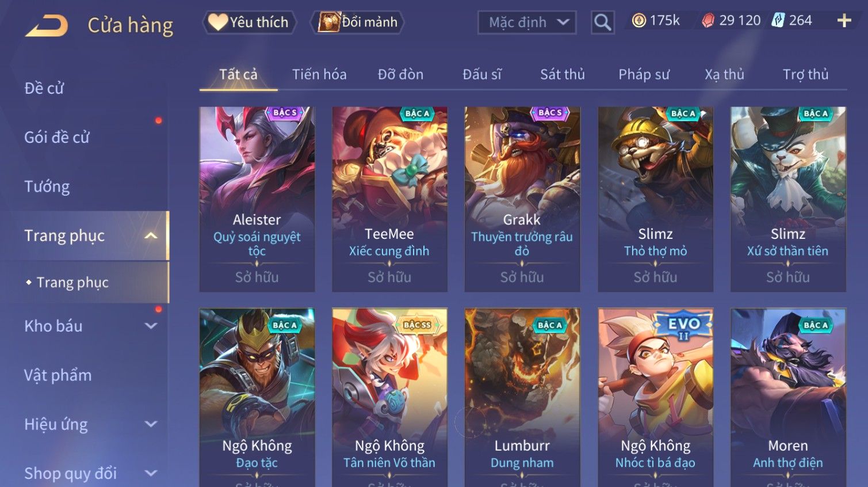
Task: Select the Tiến hóa tab
Action: [319, 74]
